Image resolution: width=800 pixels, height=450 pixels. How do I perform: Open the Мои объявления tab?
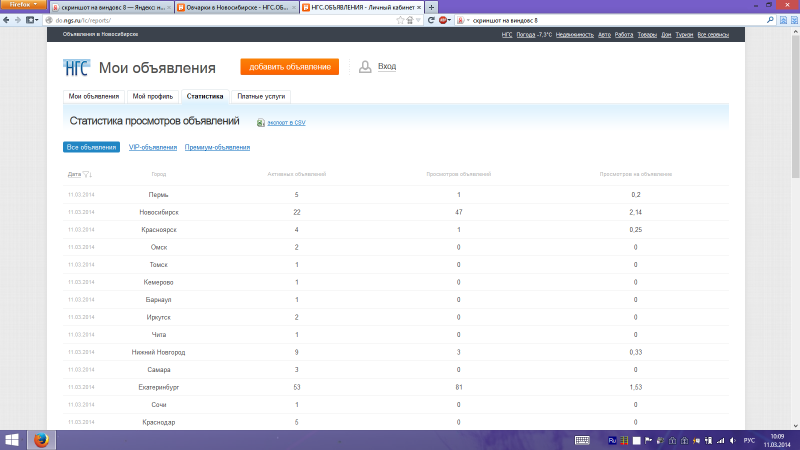94,96
